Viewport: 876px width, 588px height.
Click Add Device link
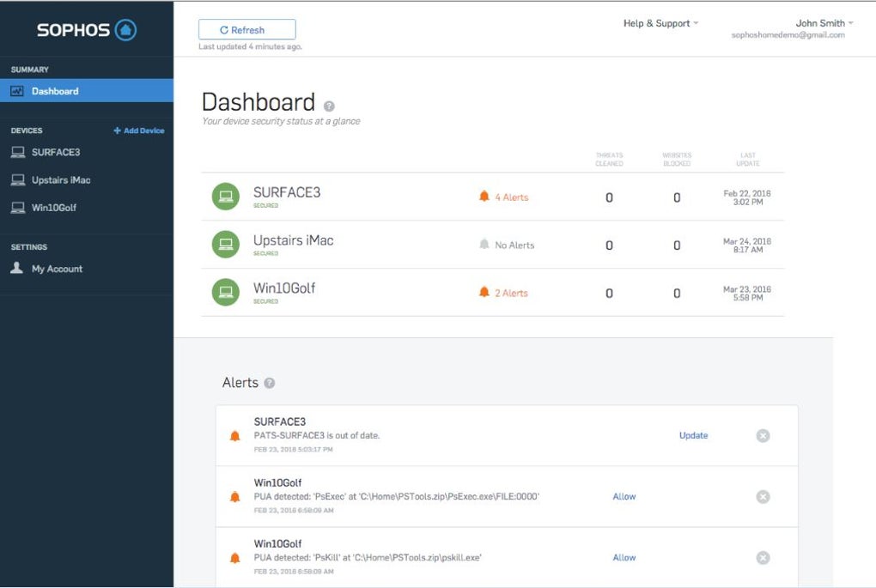[139, 130]
